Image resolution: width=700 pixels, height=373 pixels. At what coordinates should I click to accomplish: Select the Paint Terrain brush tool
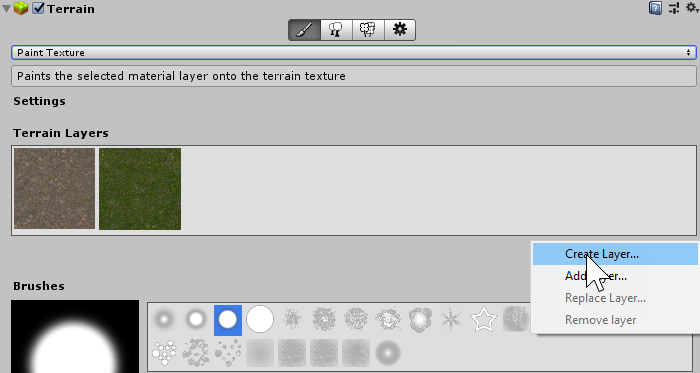tap(304, 30)
